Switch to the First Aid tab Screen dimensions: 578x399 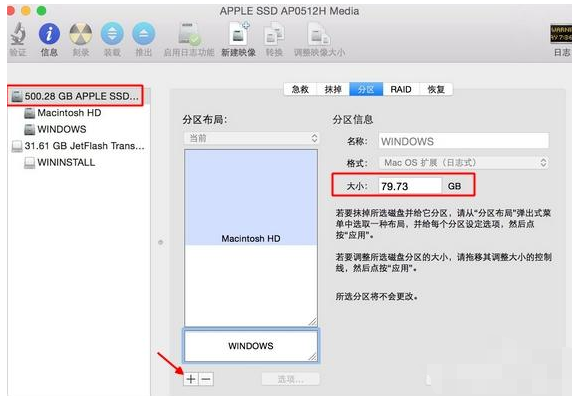click(300, 89)
